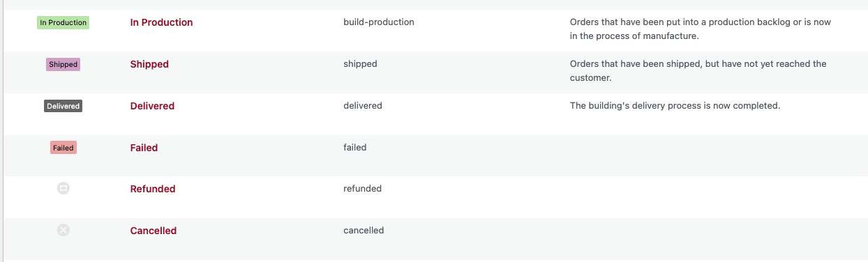Image resolution: width=868 pixels, height=262 pixels.
Task: Click the Refunded status icon
Action: [x=63, y=188]
